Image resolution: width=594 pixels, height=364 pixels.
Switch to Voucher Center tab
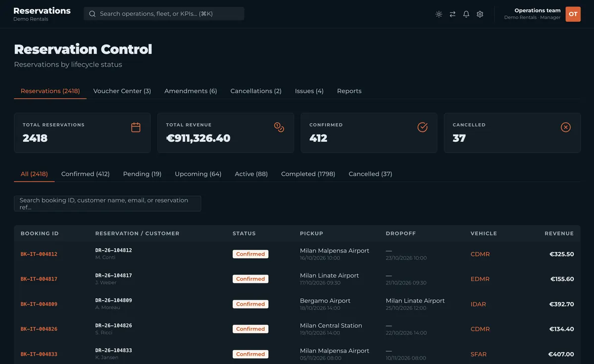point(122,91)
